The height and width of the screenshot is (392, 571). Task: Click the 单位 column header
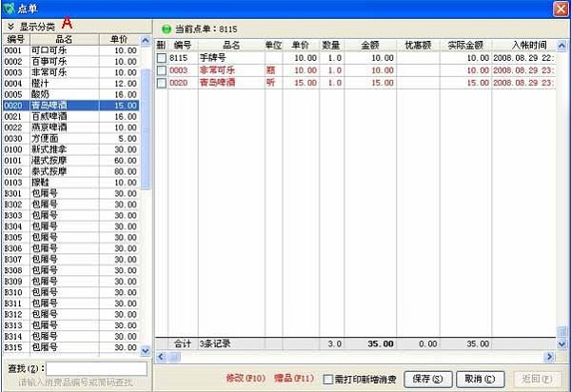(273, 45)
